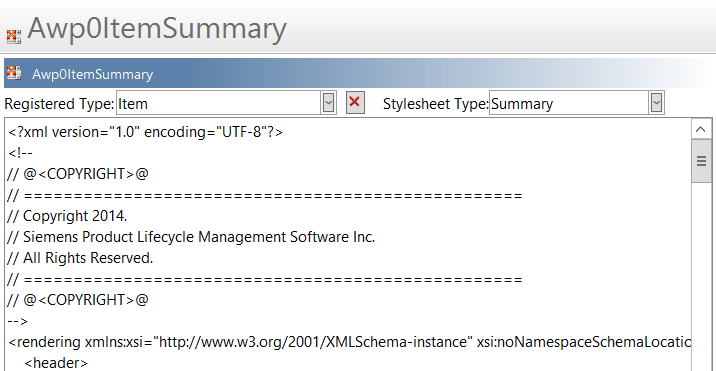The image size is (716, 371).
Task: Click the Awp0ItemSummary title stylesheet icon
Action: pyautogui.click(x=14, y=37)
